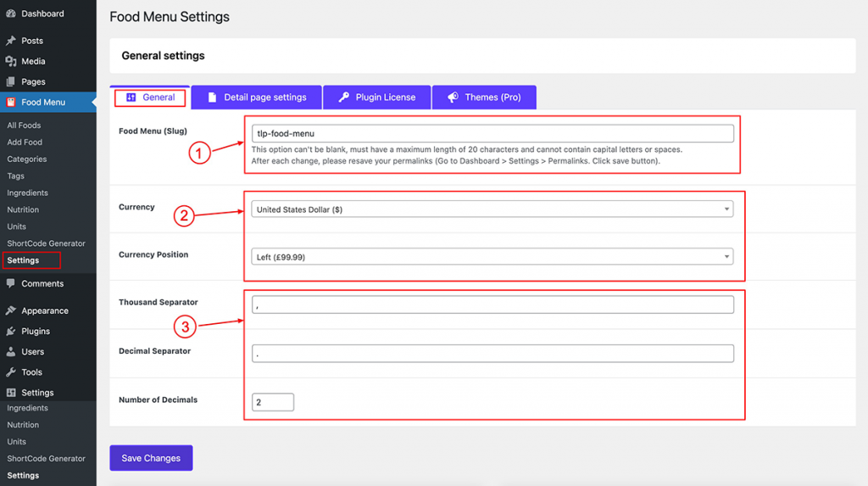The width and height of the screenshot is (868, 486).
Task: Click the Thousand Separator input field
Action: pos(492,304)
